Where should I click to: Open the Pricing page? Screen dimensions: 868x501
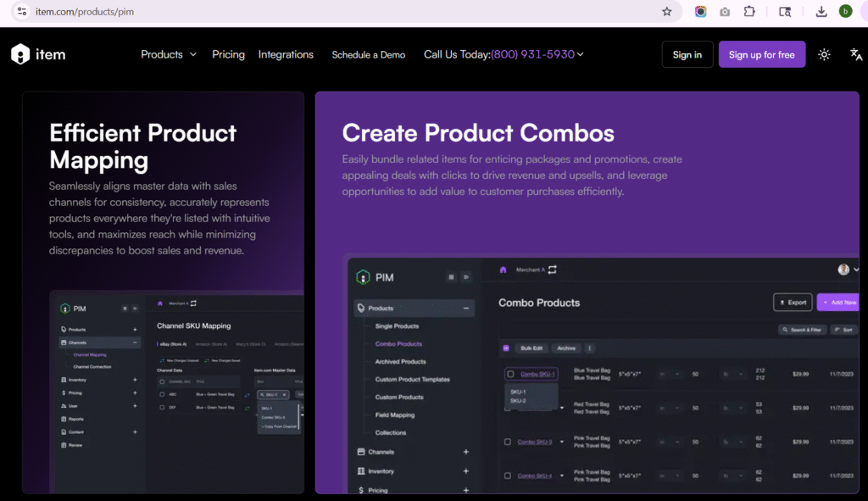[x=228, y=54]
